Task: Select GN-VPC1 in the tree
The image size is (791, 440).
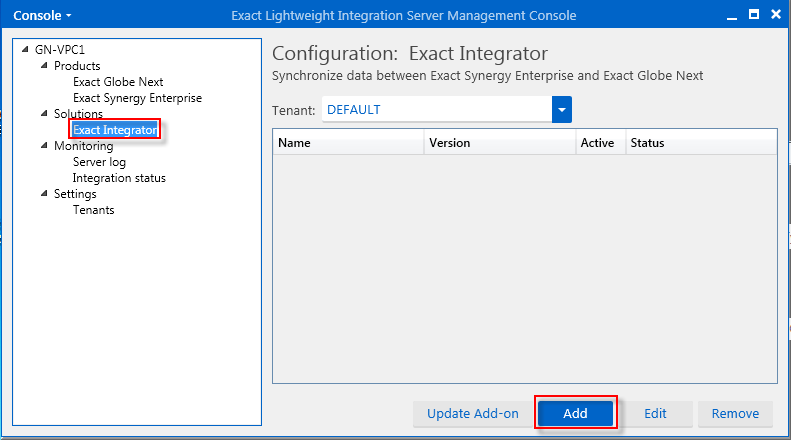Action: [x=60, y=49]
